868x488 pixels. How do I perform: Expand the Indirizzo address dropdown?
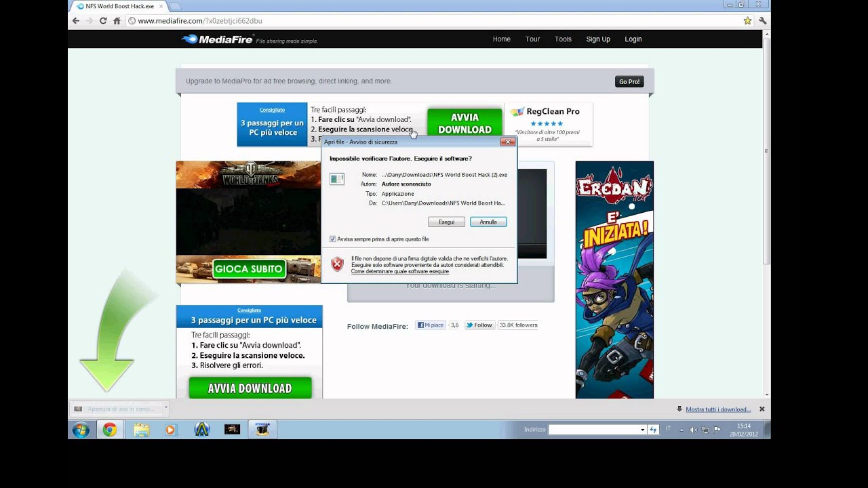tap(642, 430)
